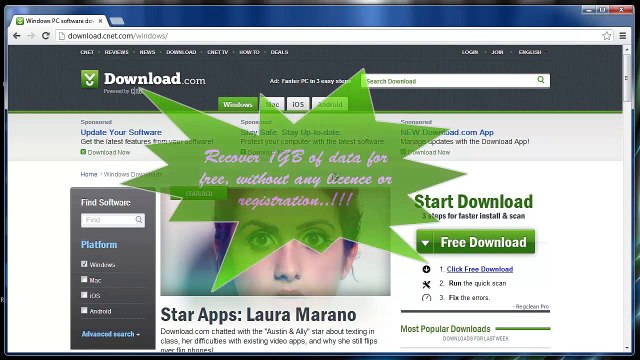
Task: Expand Advanced search in sidebar
Action: tap(111, 334)
